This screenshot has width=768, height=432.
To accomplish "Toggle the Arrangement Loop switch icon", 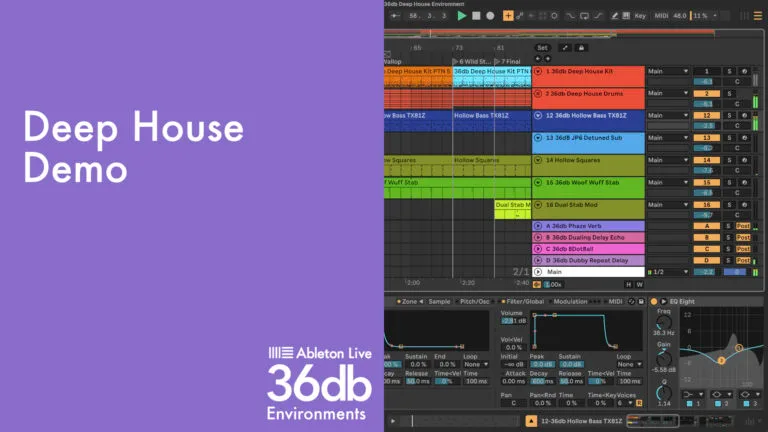I will (x=584, y=16).
